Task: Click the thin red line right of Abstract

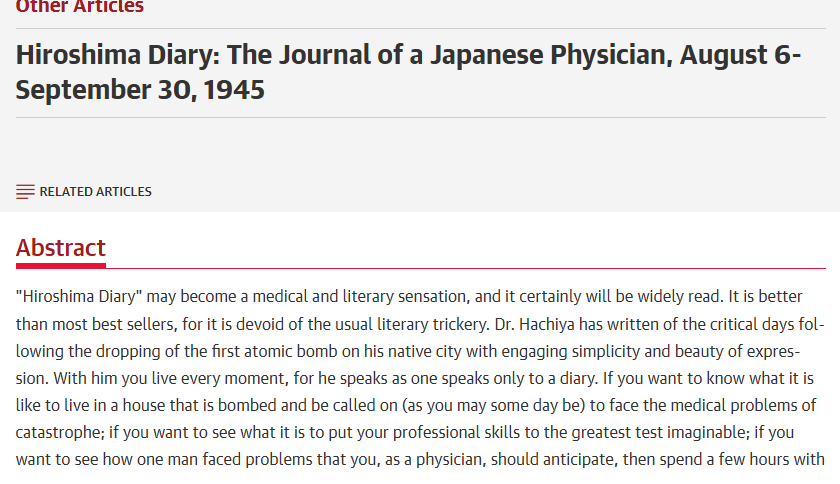Action: point(466,268)
